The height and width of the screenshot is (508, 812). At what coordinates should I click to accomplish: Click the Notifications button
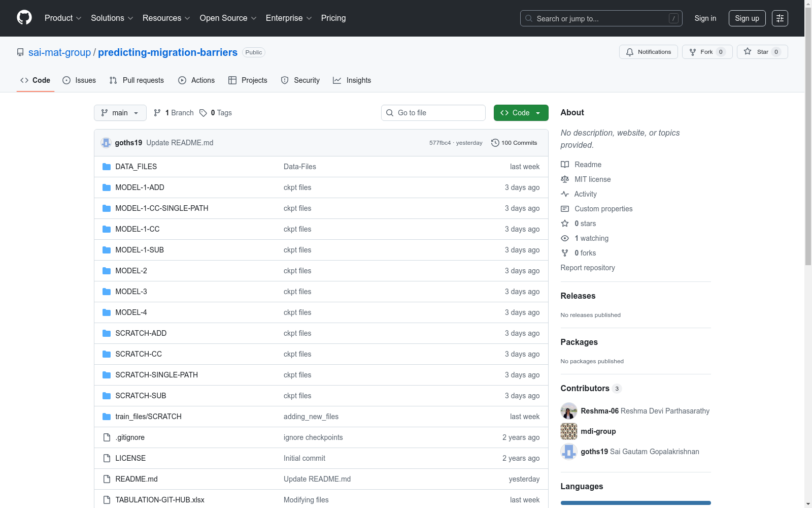coord(649,52)
